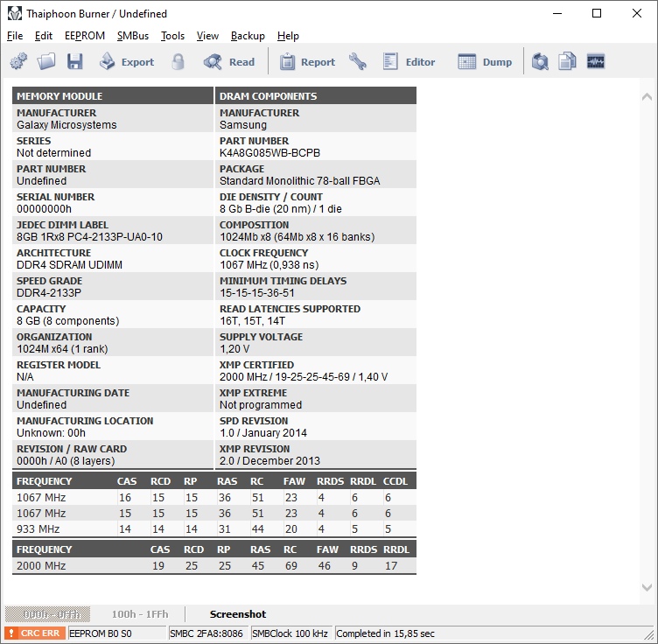The image size is (658, 644).
Task: Click '8 Gb B-die (20 nm) / 1 die'
Action: coord(281,209)
